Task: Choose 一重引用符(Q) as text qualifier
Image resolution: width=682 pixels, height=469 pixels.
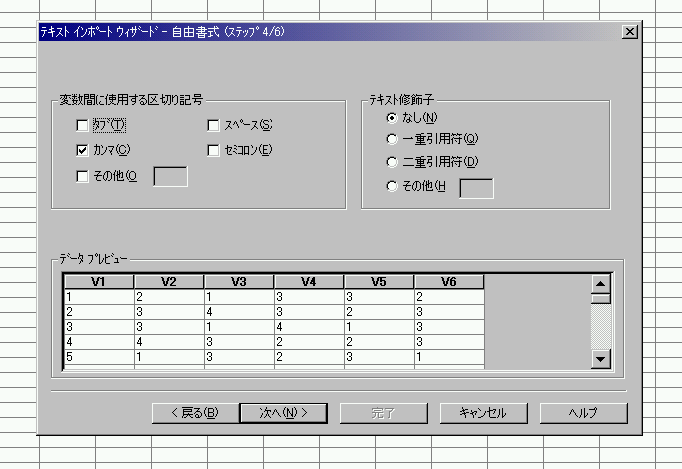Action: 392,140
